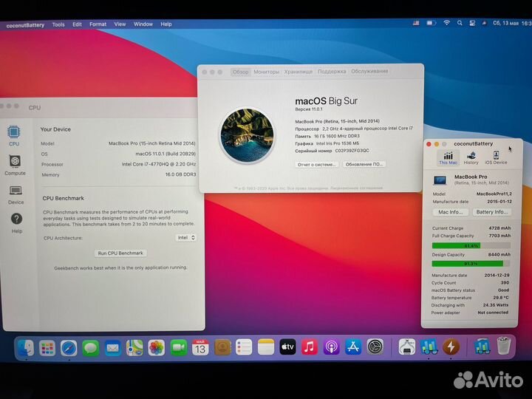Open Compute section in Geekbench sidebar
This screenshot has width=532, height=399.
point(15,165)
